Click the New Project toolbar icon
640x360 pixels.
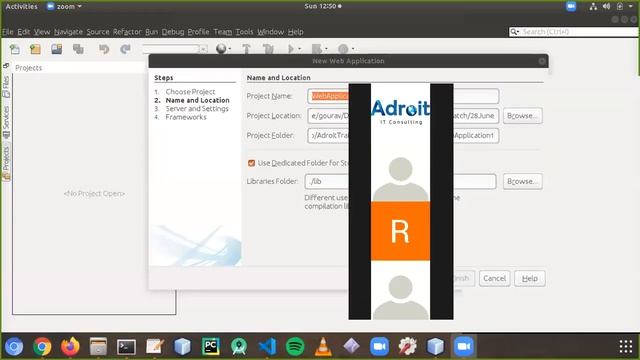[36, 49]
